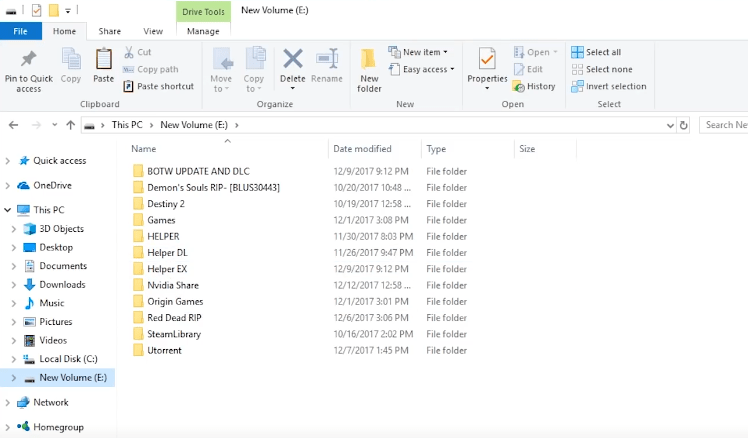The height and width of the screenshot is (438, 748).
Task: Expand the This PC tree node
Action: (x=8, y=210)
